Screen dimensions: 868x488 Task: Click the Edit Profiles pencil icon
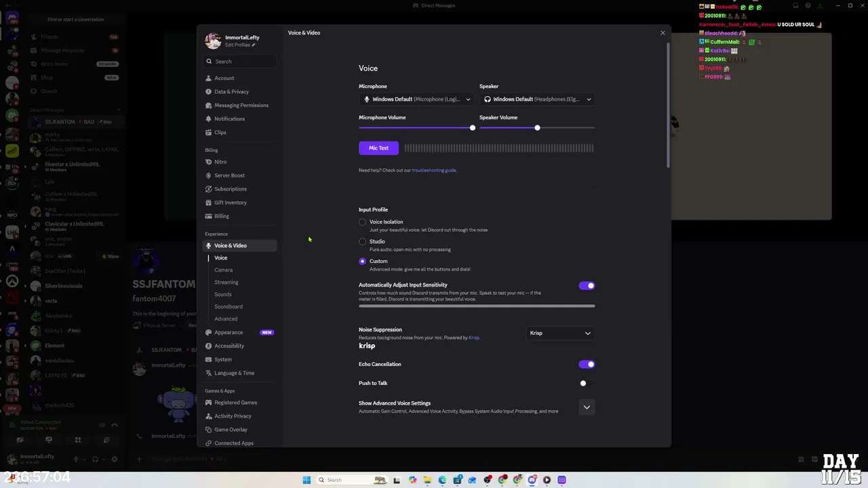pos(254,45)
